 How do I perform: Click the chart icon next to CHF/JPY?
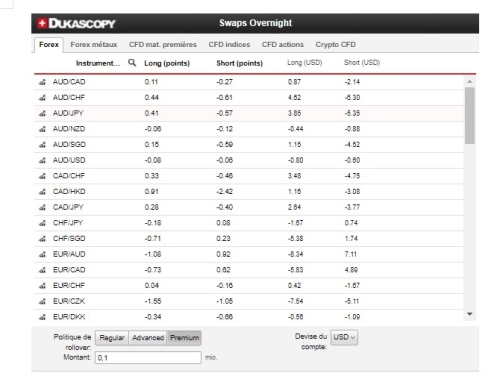click(x=42, y=223)
